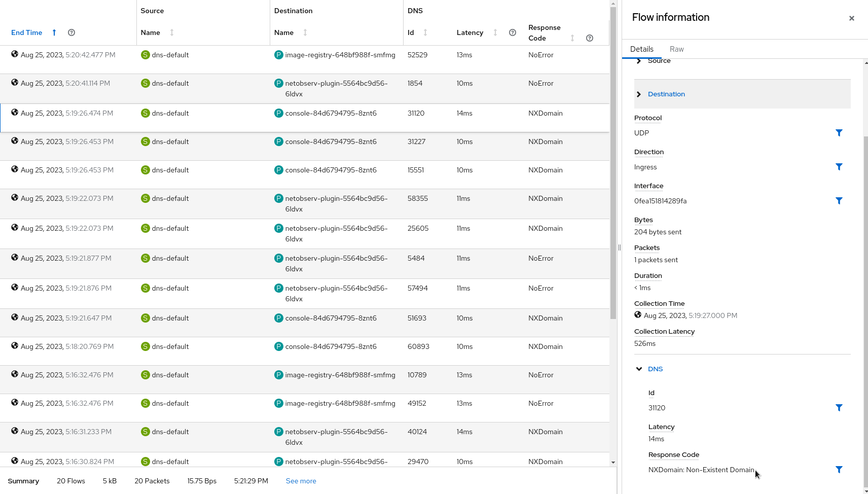Click NoError cell in row Id 57494
868x494 pixels.
point(541,288)
